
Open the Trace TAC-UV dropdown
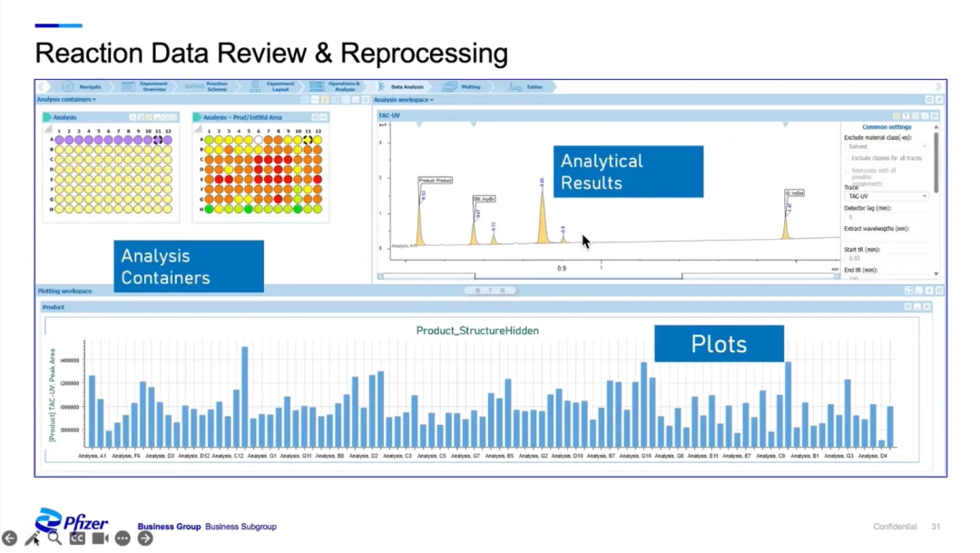887,196
